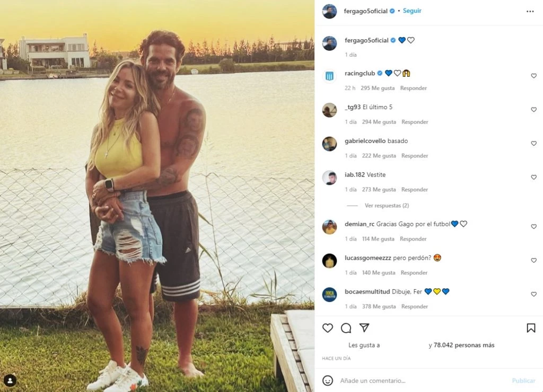Submit comment with 'Publicar' button
The width and height of the screenshot is (543, 392).
523,380
